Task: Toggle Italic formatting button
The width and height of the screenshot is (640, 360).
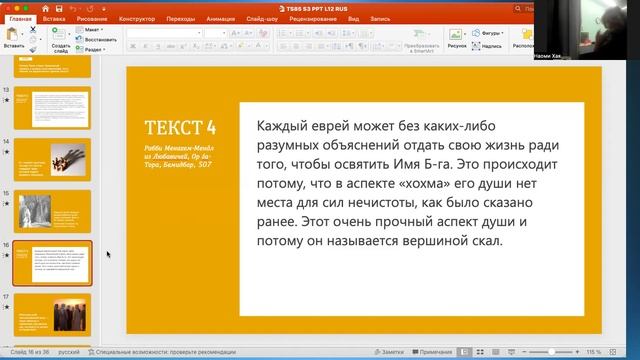Action: (x=145, y=47)
